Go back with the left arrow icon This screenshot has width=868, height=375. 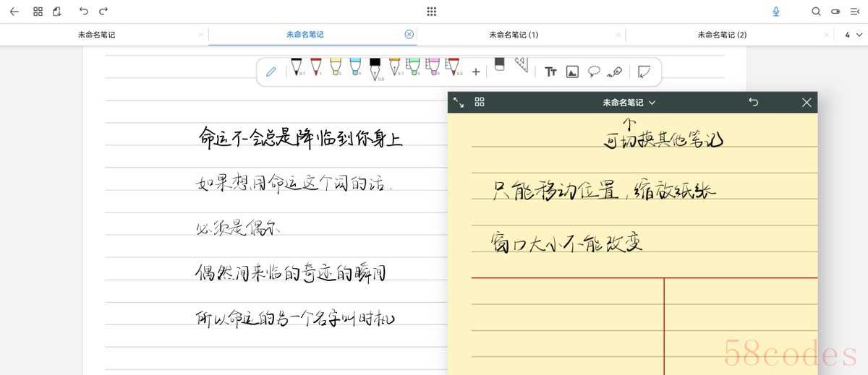point(14,12)
